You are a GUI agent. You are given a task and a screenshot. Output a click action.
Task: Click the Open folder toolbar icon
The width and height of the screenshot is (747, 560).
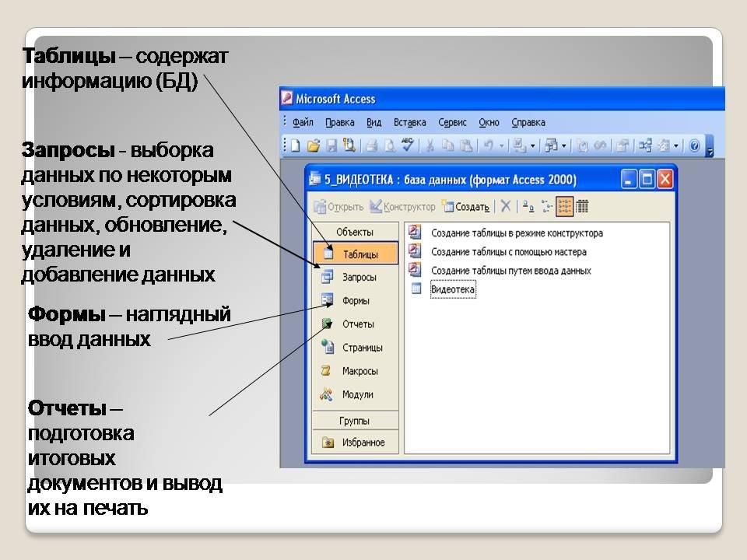coord(313,145)
